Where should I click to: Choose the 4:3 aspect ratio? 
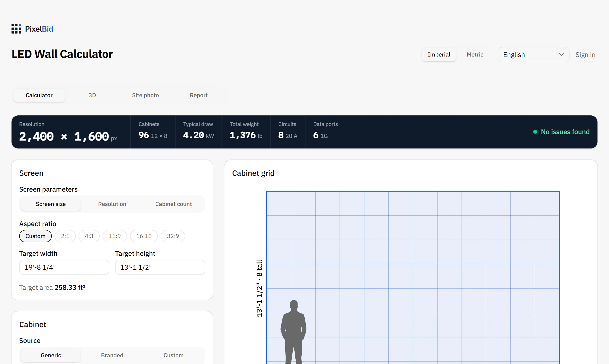click(x=89, y=236)
